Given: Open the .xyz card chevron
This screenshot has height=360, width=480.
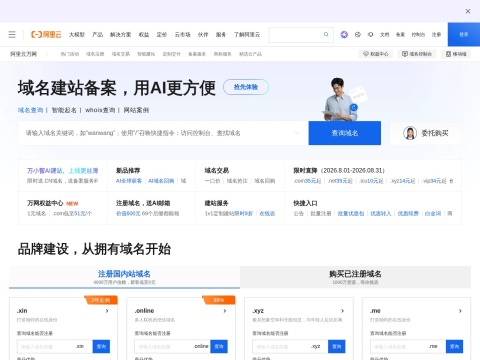Looking at the screenshot, I should tap(342, 311).
